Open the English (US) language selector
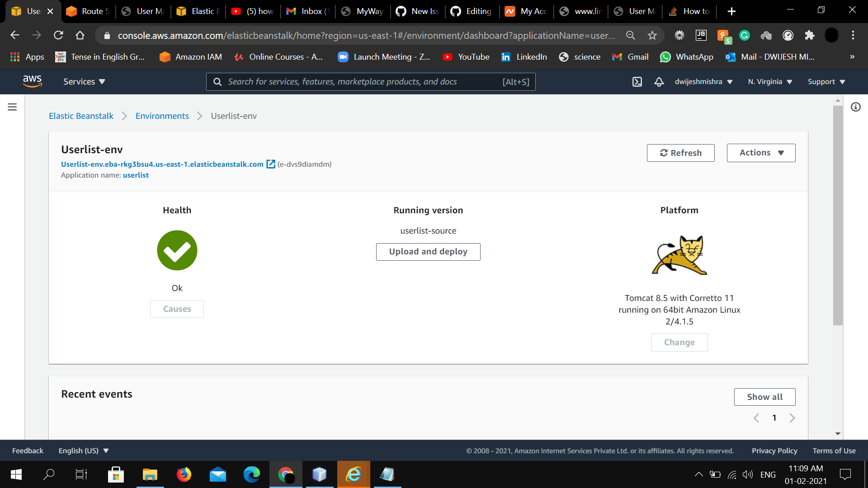 pyautogui.click(x=83, y=450)
